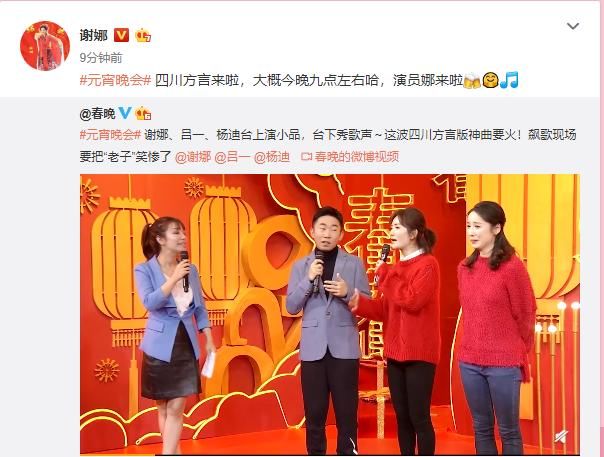Screen dimensions: 604x457
Task: Click the orange V verified badge
Action: pyautogui.click(x=121, y=35)
